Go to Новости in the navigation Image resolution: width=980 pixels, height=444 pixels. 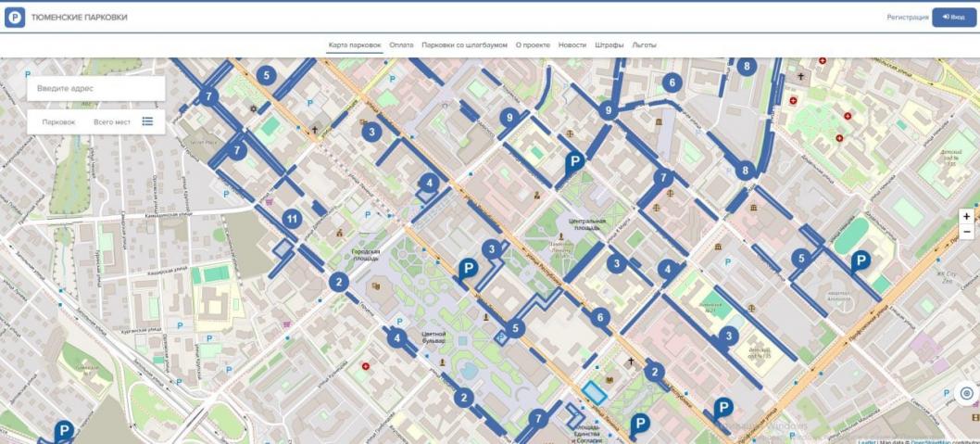coord(572,44)
